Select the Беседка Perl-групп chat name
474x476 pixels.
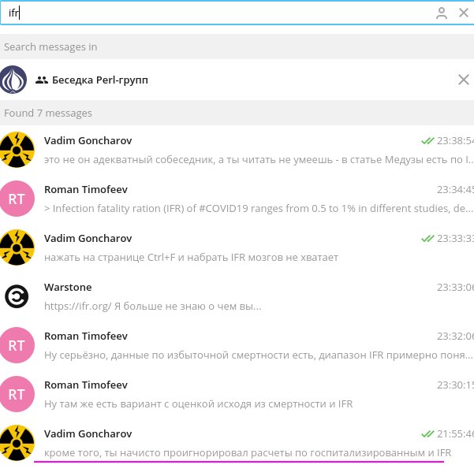(100, 80)
